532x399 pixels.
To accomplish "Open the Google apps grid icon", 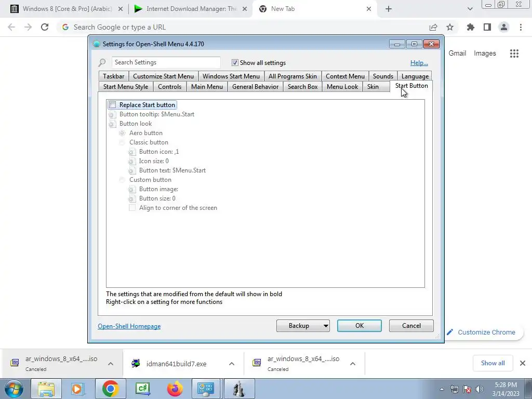I will 514,54.
